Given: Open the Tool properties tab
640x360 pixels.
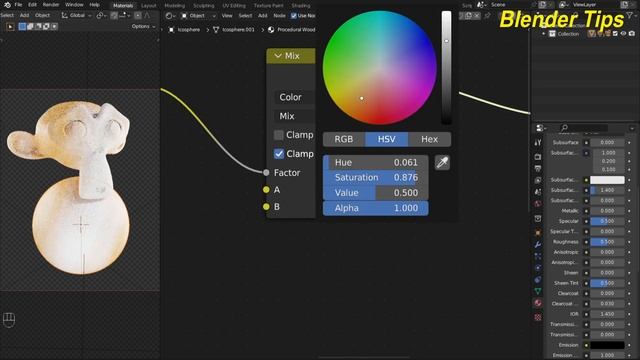Looking at the screenshot, I should click(538, 142).
